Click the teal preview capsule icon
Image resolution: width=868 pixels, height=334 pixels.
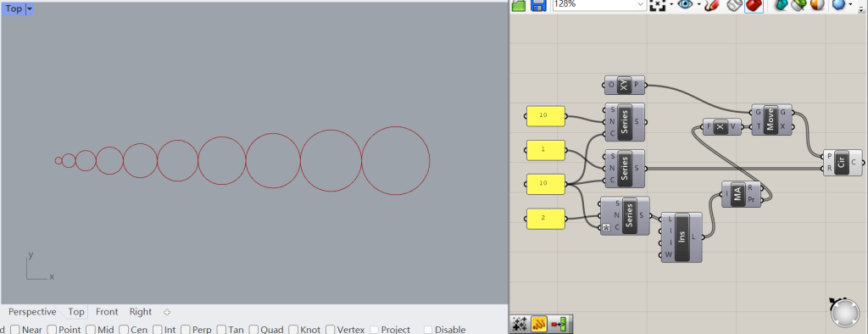[781, 6]
